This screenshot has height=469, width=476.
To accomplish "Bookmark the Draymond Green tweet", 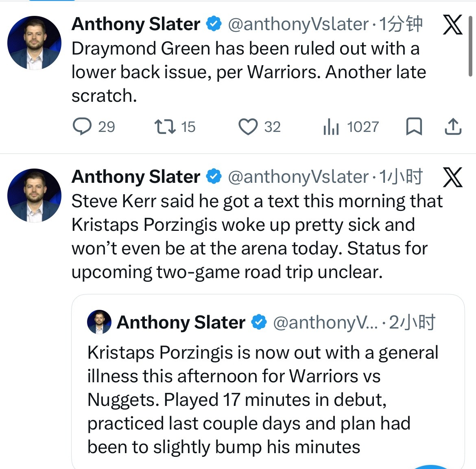I will (x=414, y=127).
